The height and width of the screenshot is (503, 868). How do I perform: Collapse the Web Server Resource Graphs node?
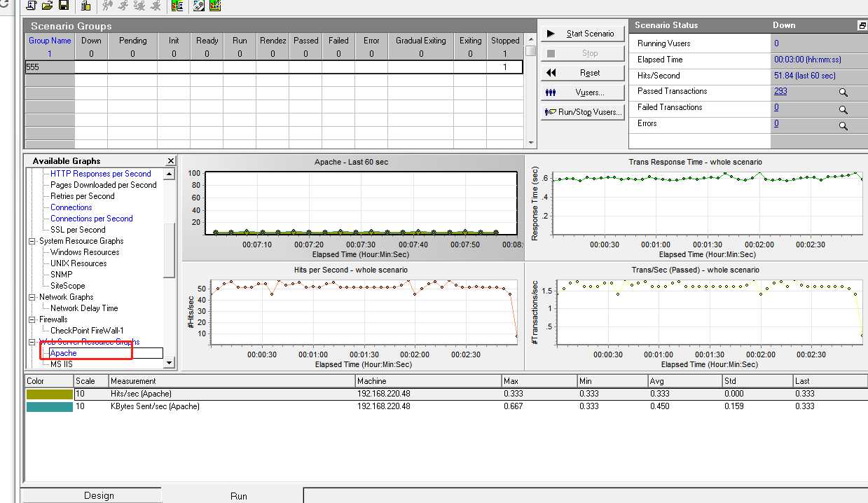coord(32,342)
